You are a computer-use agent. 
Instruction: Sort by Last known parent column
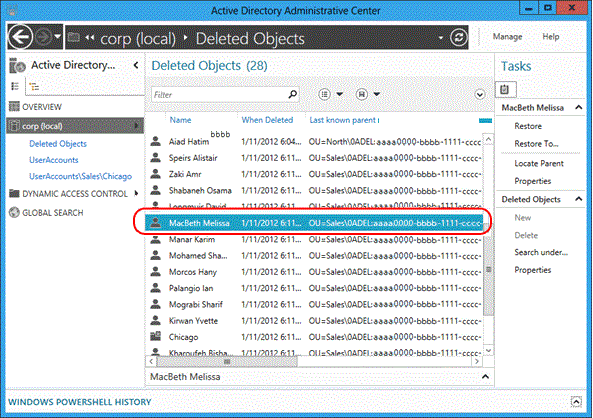pos(344,120)
